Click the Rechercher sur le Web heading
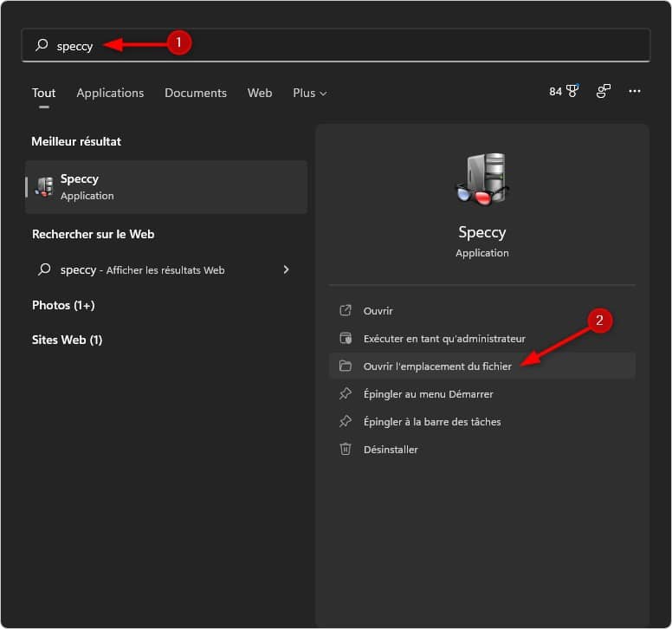672x629 pixels. pos(93,234)
